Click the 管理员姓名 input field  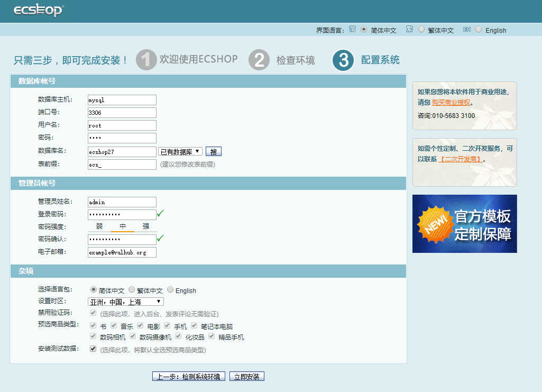pyautogui.click(x=122, y=202)
